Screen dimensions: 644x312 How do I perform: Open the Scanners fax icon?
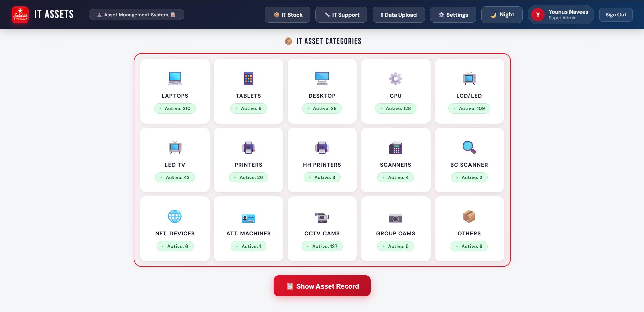pos(396,147)
